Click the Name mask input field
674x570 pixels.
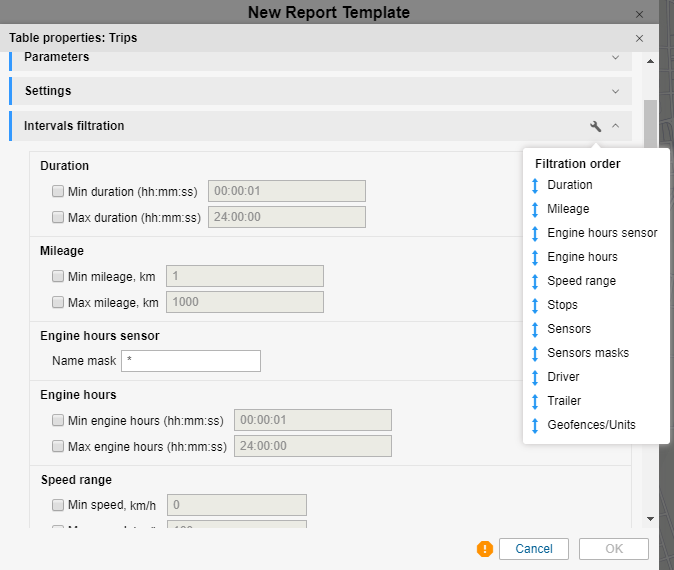pos(190,361)
